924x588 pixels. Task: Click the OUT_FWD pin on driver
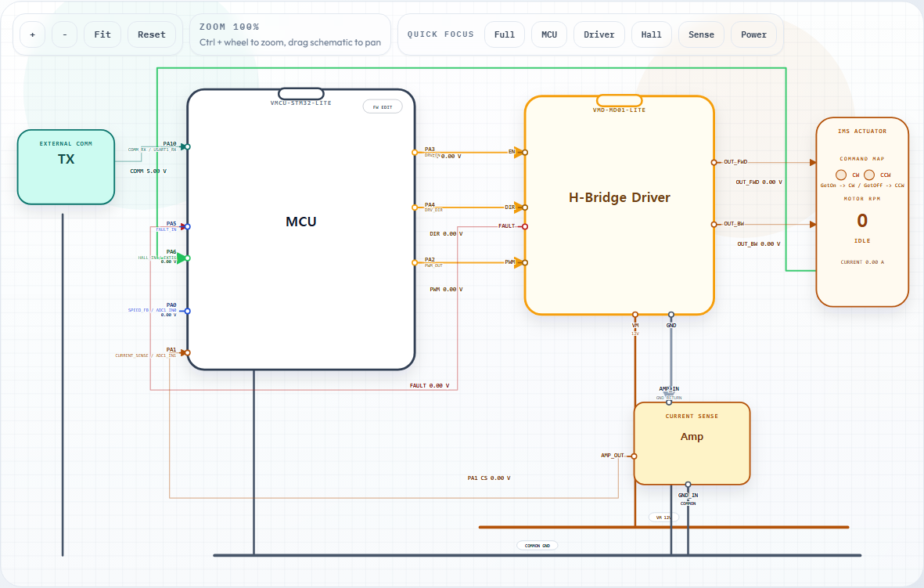click(714, 162)
